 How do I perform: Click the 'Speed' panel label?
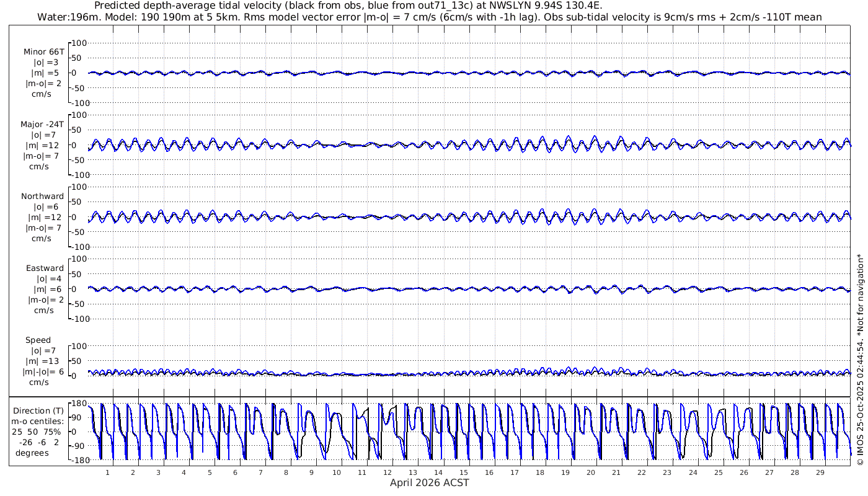[38, 340]
